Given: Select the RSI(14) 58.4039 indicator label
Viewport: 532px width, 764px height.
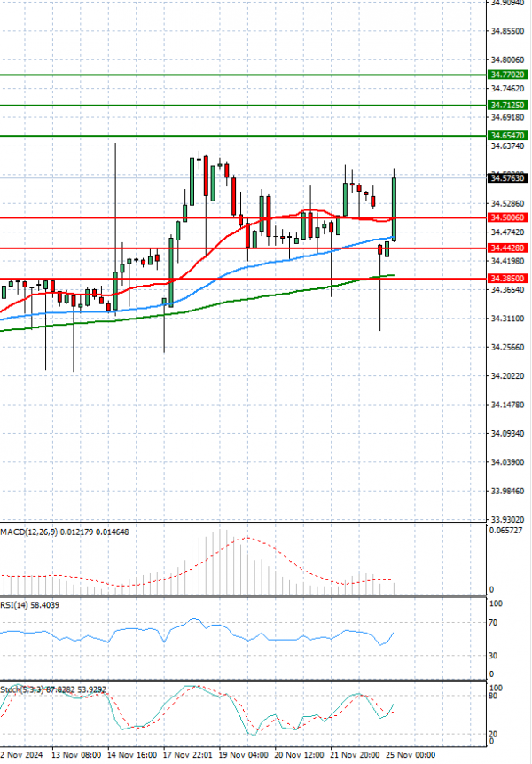Looking at the screenshot, I should (29, 605).
